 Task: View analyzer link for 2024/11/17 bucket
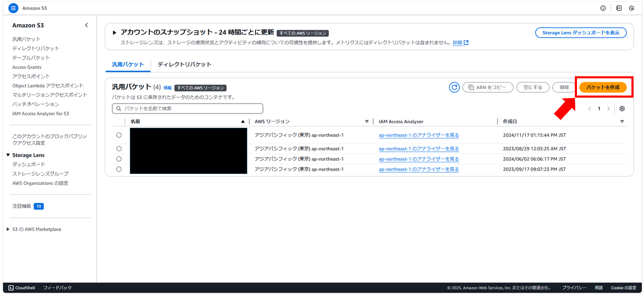point(419,135)
